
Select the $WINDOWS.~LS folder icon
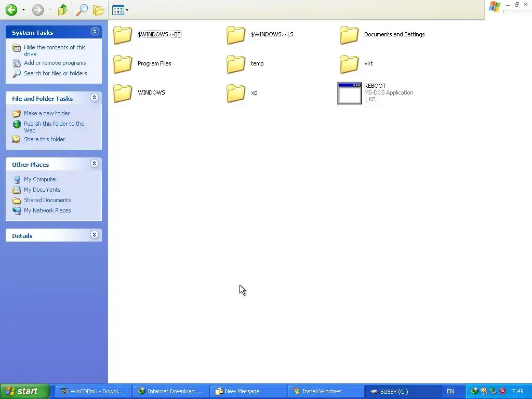[x=236, y=35]
